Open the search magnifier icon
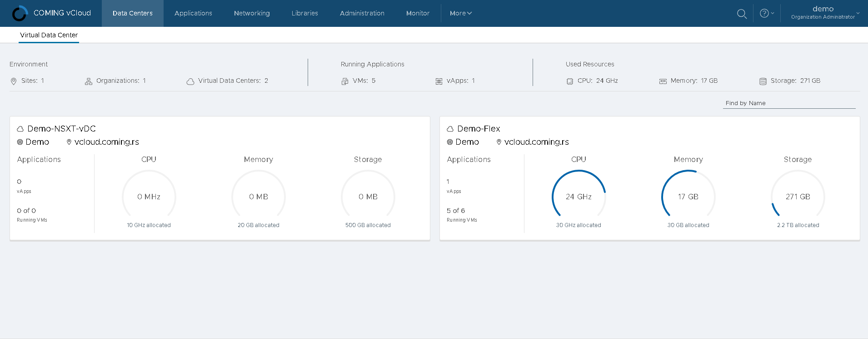This screenshot has width=868, height=339. tap(742, 14)
